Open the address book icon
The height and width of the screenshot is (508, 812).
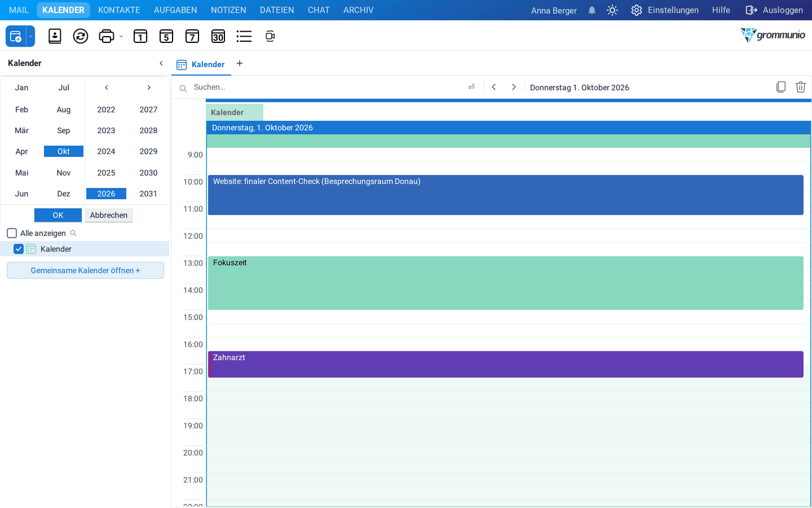click(55, 36)
